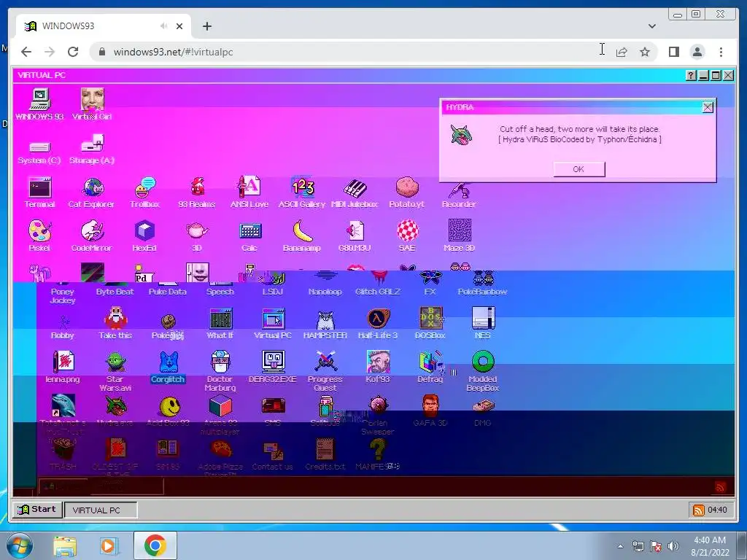Launch the Terminal app
The width and height of the screenshot is (747, 560).
(x=39, y=187)
